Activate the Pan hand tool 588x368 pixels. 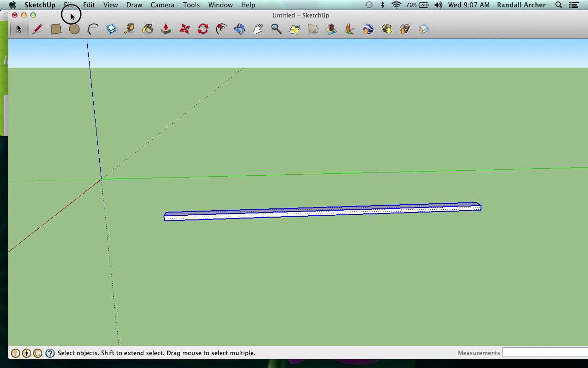click(258, 29)
